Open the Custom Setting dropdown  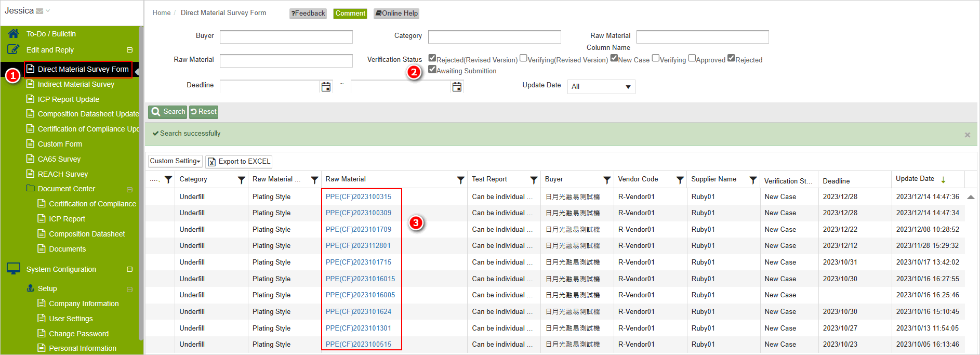(175, 161)
